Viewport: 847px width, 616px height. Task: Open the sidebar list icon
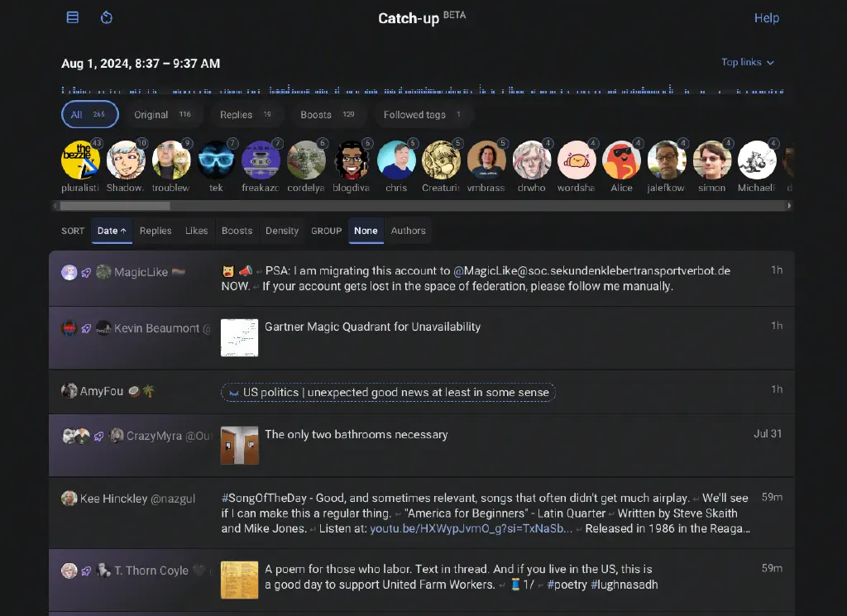click(x=73, y=17)
